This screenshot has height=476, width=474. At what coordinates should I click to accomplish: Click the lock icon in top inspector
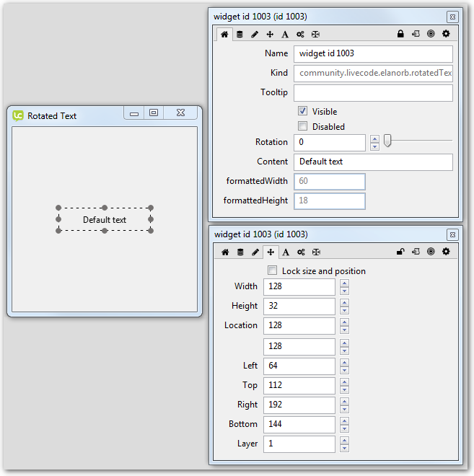coord(400,34)
